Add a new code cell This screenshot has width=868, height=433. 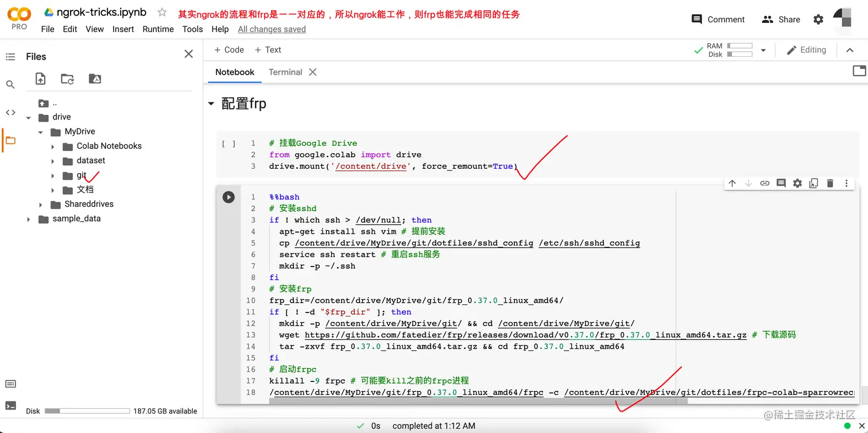[228, 50]
